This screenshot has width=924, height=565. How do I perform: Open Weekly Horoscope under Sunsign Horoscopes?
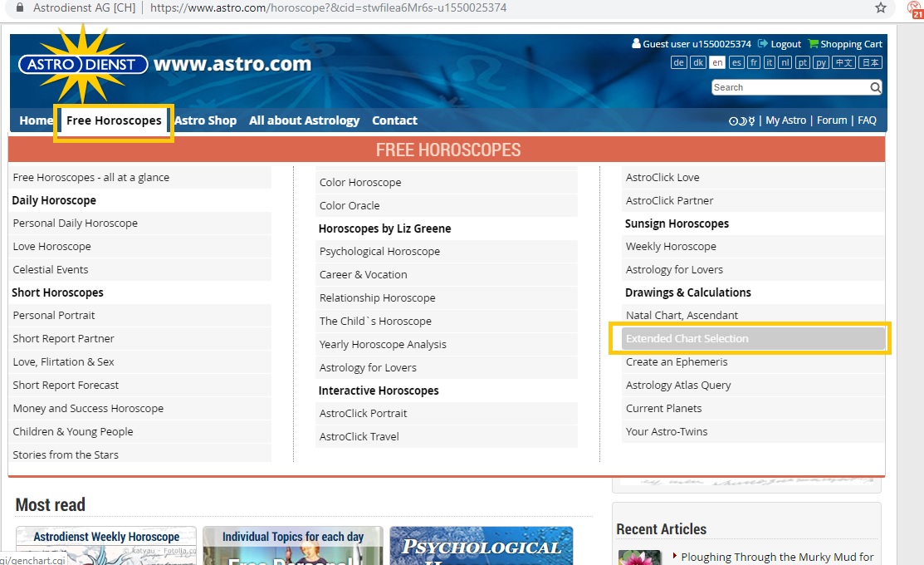pos(753,247)
